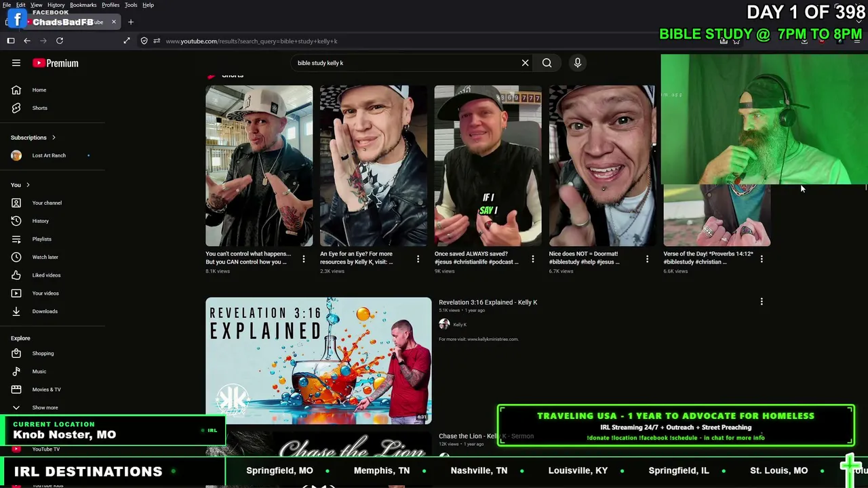Open the Edit menu
Viewport: 868px width, 488px height.
21,5
